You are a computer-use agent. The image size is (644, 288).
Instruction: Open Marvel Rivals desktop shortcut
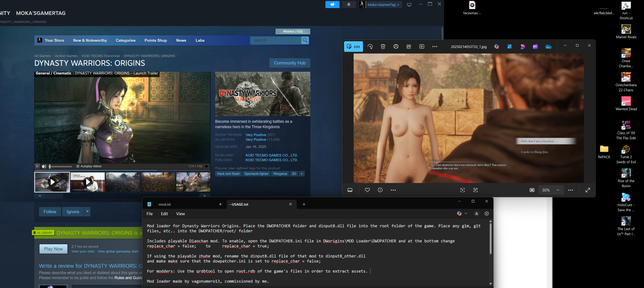(626, 32)
